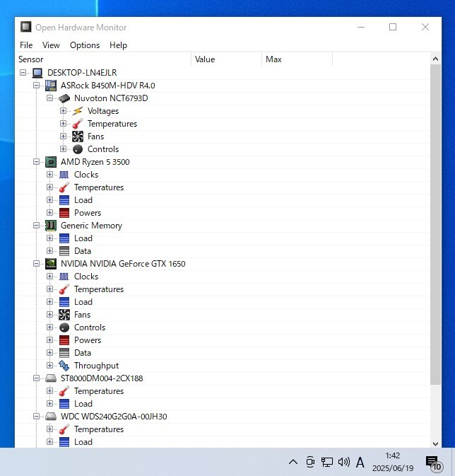Click the motherboard icon for ASRock B450M-HDV
This screenshot has height=476, width=455.
51,86
